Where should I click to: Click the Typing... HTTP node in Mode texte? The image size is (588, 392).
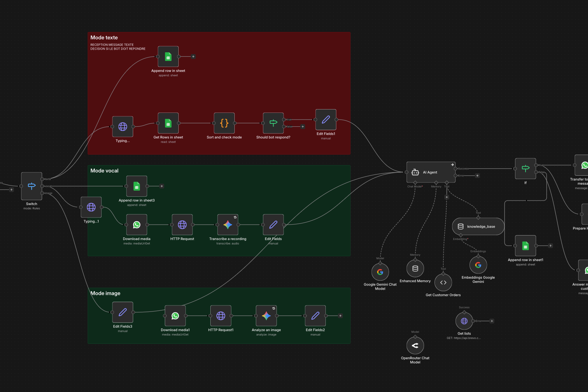tap(123, 127)
